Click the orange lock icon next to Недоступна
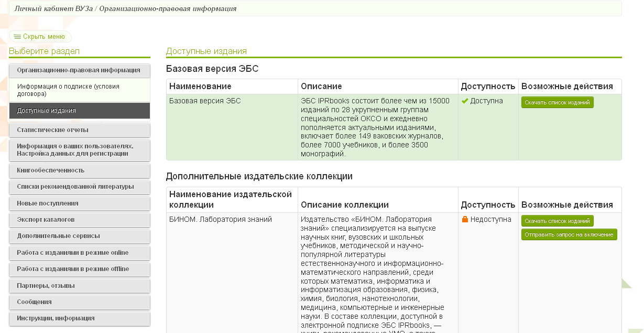Viewport: 644px width, 333px height. tap(464, 220)
